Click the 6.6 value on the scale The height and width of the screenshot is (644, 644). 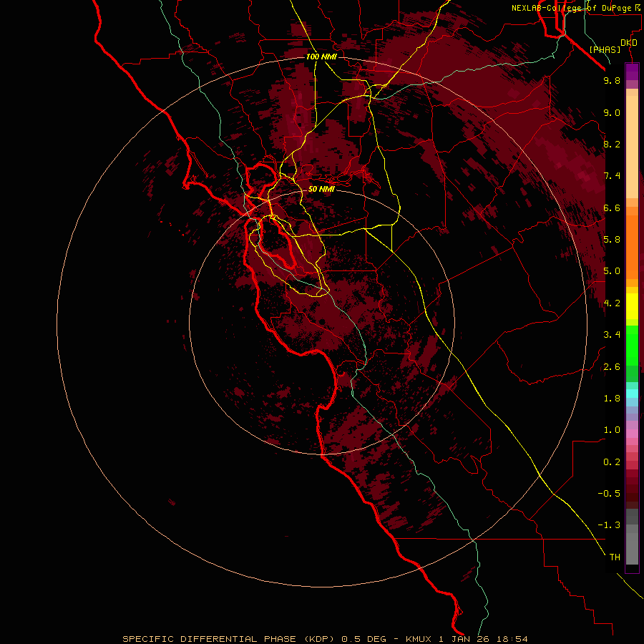(612, 208)
